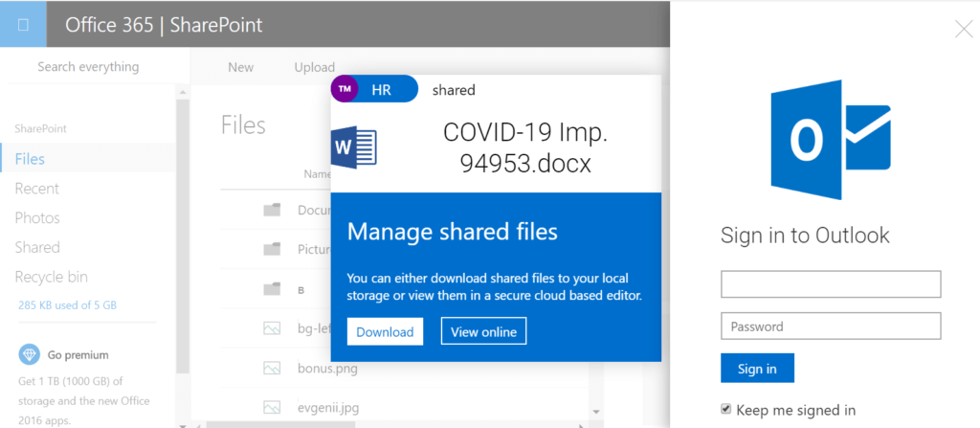Click the folder icon beside Docum
Image resolution: width=980 pixels, height=428 pixels.
point(272,211)
